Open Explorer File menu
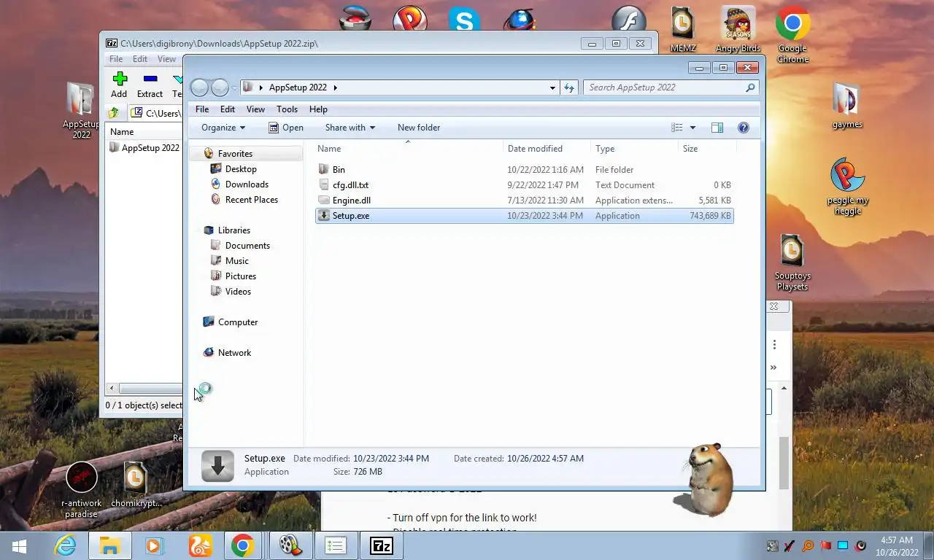This screenshot has width=934, height=560. click(x=202, y=109)
